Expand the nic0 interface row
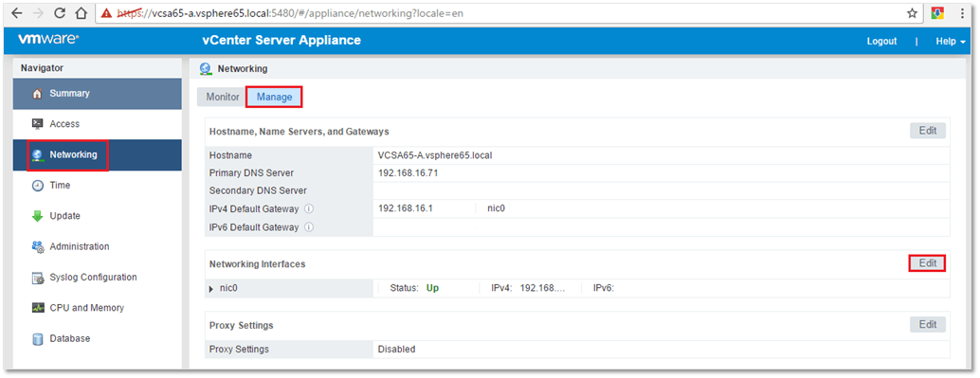 (211, 289)
